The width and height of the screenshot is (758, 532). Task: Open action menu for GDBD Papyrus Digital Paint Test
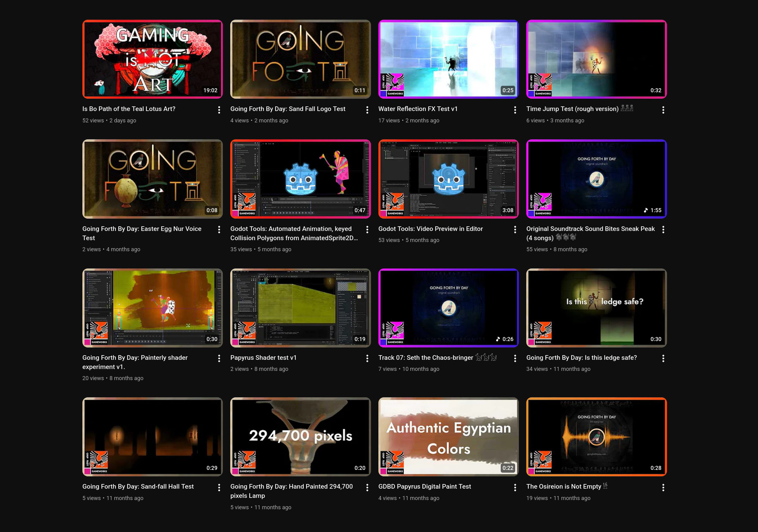(515, 487)
